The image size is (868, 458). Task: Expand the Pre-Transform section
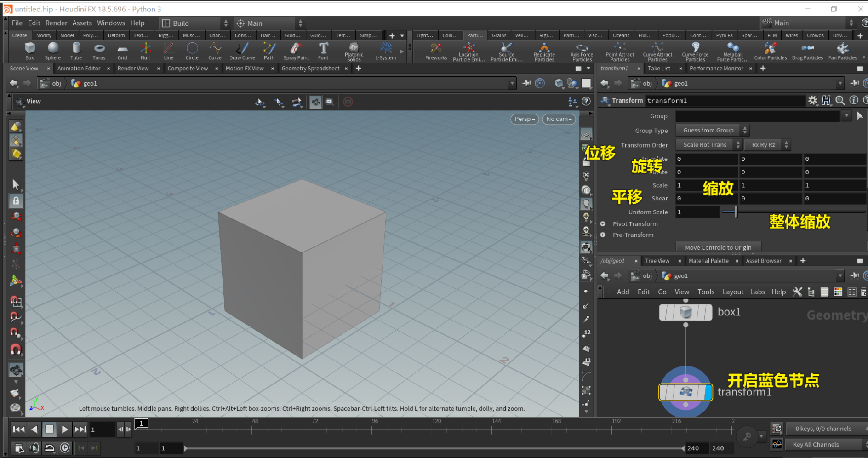click(603, 235)
